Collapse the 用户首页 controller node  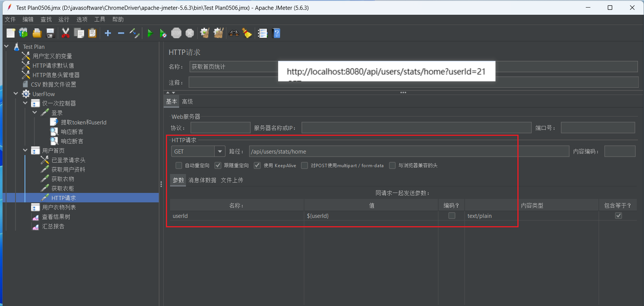25,150
